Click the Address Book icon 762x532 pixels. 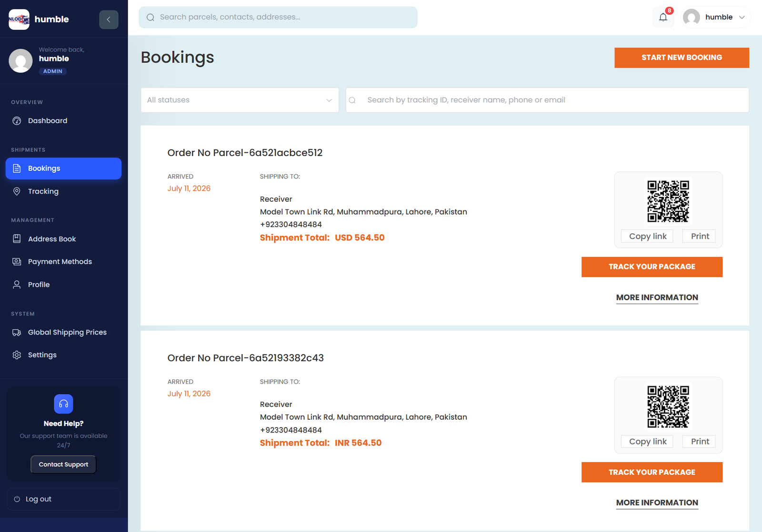coord(17,239)
